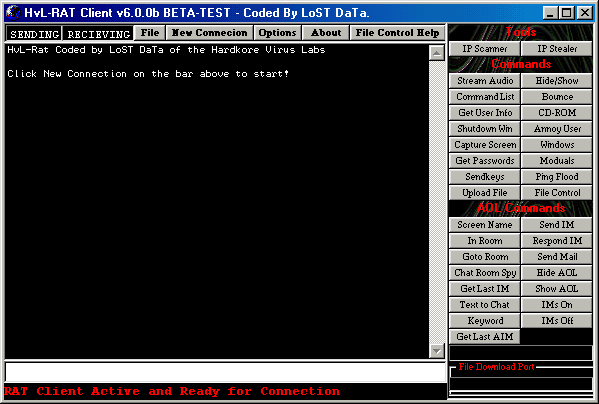The height and width of the screenshot is (404, 599).
Task: Click the IP Scanner tool button
Action: (484, 49)
